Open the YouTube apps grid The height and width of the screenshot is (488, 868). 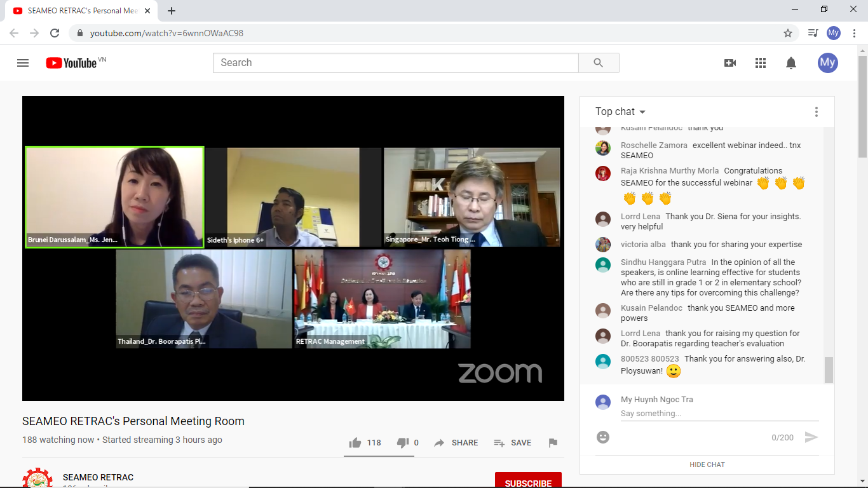click(x=761, y=63)
